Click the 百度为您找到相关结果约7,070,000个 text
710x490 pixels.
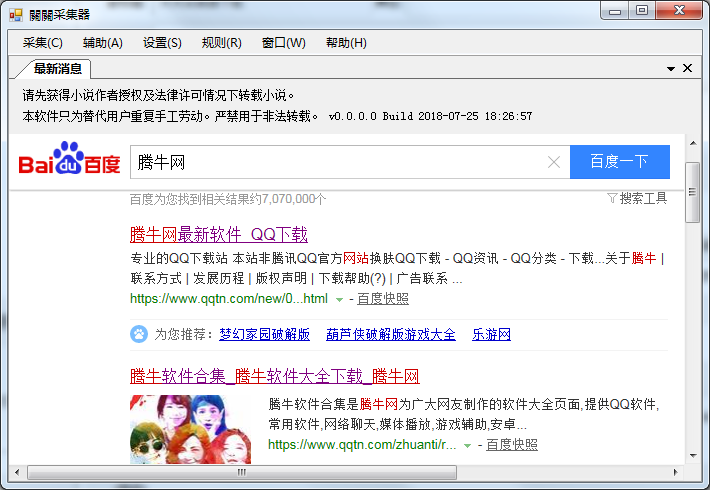(x=228, y=199)
